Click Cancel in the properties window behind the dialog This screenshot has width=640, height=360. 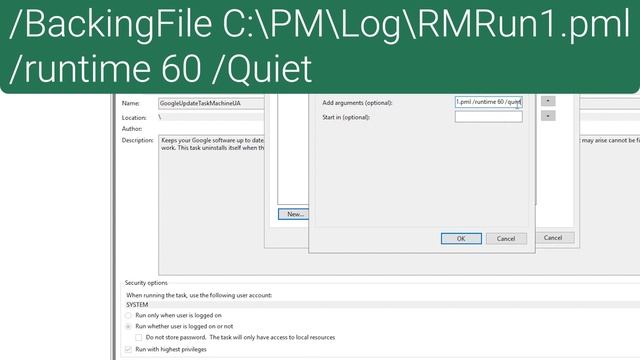(555, 238)
